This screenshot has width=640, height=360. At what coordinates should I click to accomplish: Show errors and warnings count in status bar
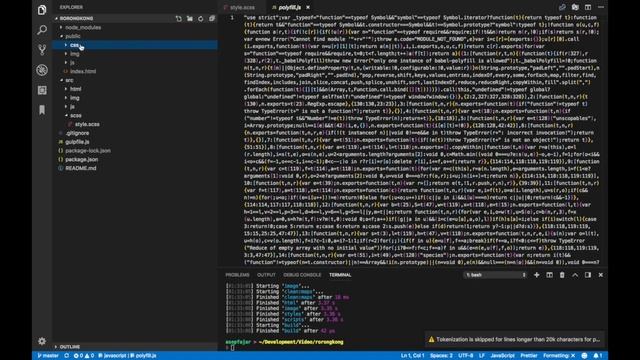pyautogui.click(x=84, y=356)
